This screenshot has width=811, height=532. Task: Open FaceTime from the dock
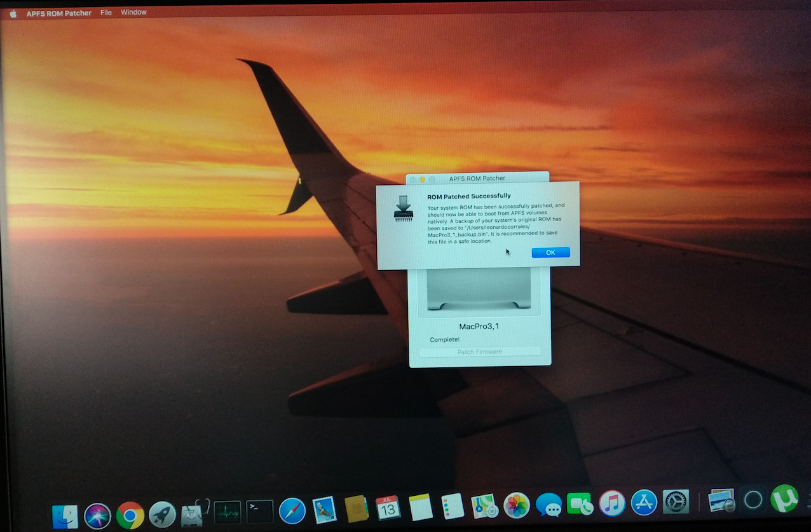click(x=580, y=504)
